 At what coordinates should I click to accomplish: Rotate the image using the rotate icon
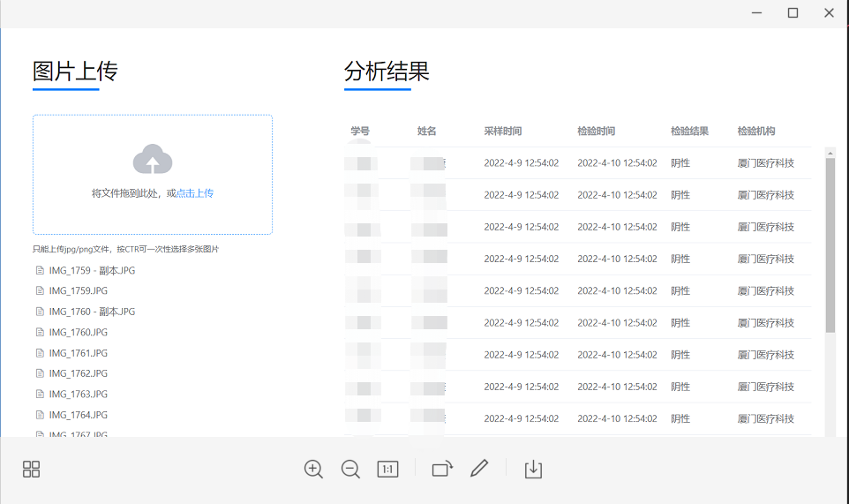tap(442, 470)
